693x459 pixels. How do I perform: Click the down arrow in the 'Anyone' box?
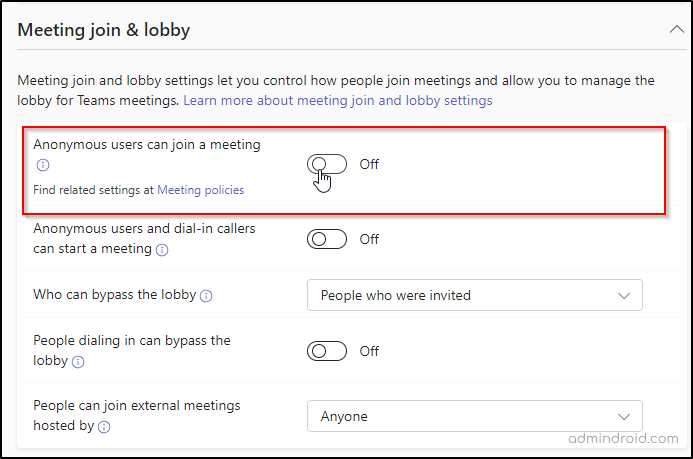(624, 416)
